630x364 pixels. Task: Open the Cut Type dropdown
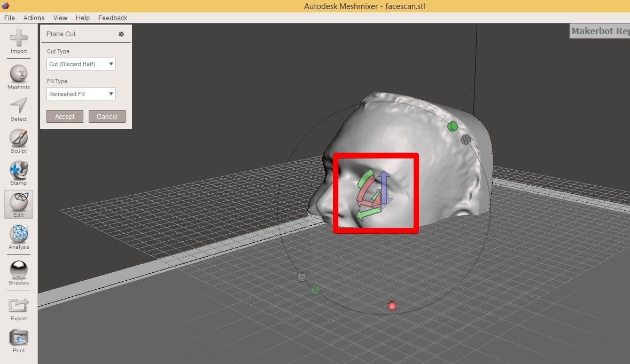pos(81,64)
